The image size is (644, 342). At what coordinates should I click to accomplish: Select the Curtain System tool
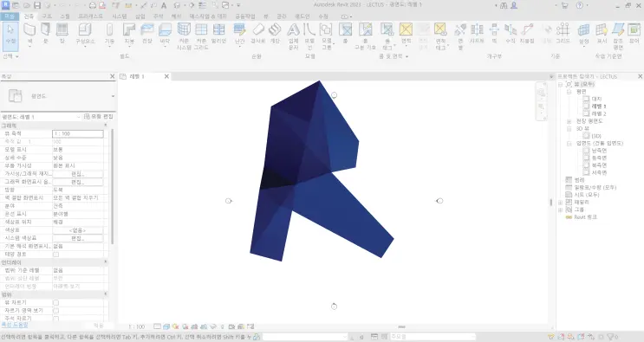pos(184,36)
